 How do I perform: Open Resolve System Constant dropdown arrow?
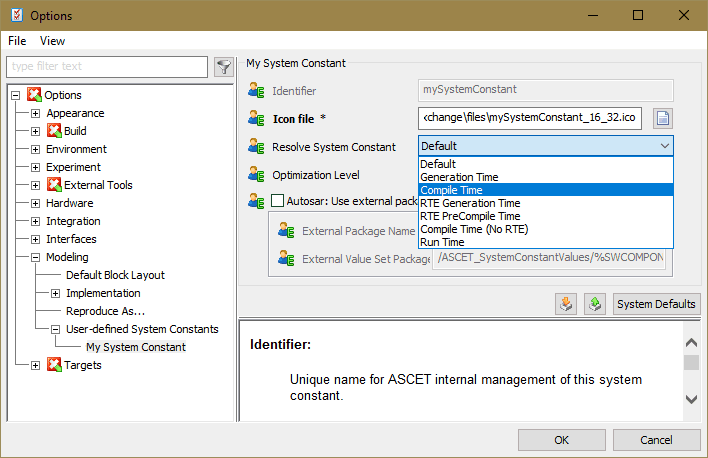click(x=665, y=146)
